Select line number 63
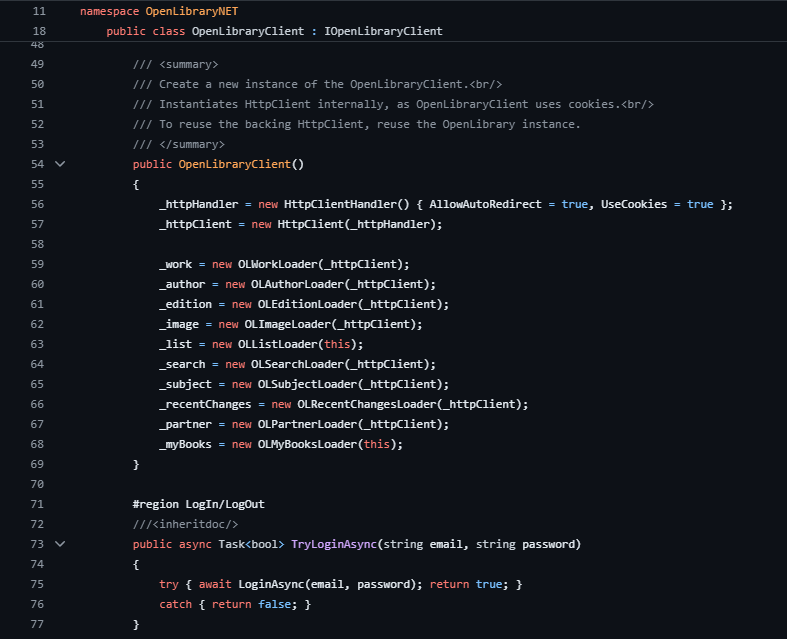Screen dimensions: 787x639 pos(37,344)
